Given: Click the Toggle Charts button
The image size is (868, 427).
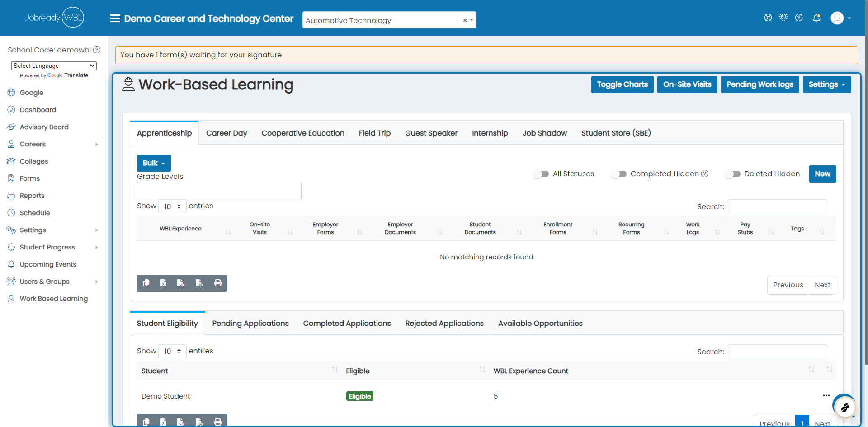Looking at the screenshot, I should pyautogui.click(x=623, y=84).
